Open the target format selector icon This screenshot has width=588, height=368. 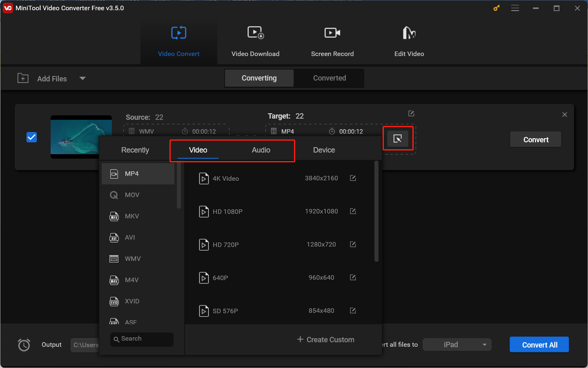tap(398, 139)
